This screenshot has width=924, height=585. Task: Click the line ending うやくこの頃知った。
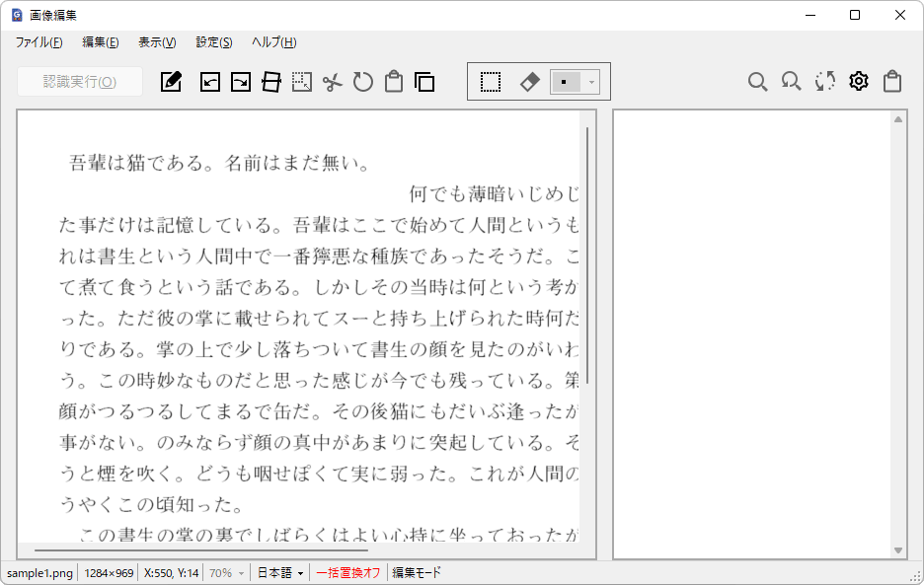151,504
